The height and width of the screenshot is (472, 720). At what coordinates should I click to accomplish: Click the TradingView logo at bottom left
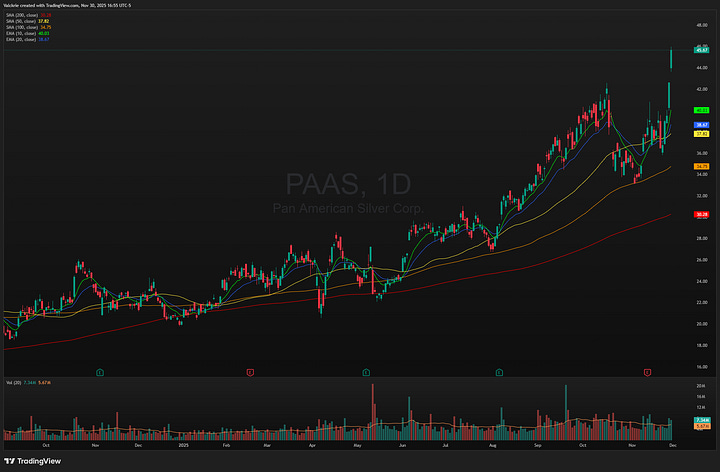click(x=32, y=461)
